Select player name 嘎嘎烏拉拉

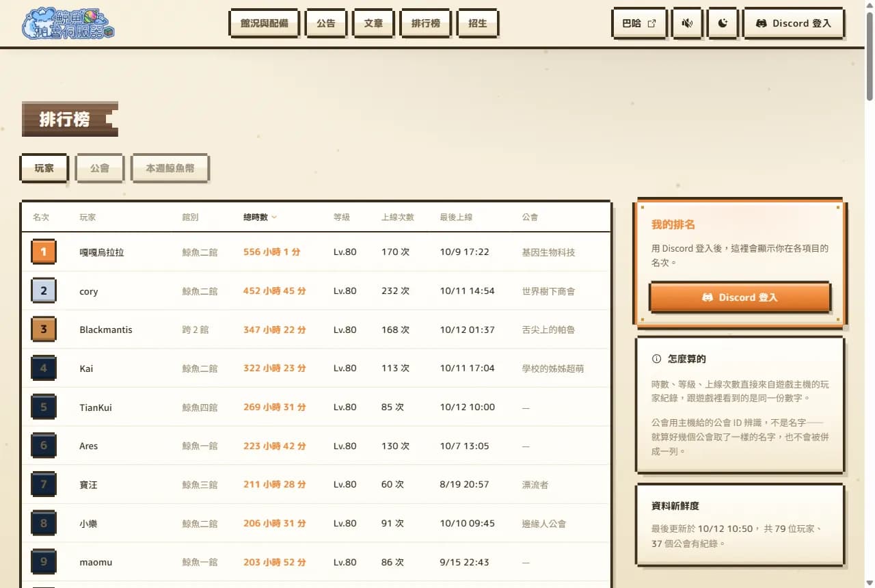click(102, 252)
